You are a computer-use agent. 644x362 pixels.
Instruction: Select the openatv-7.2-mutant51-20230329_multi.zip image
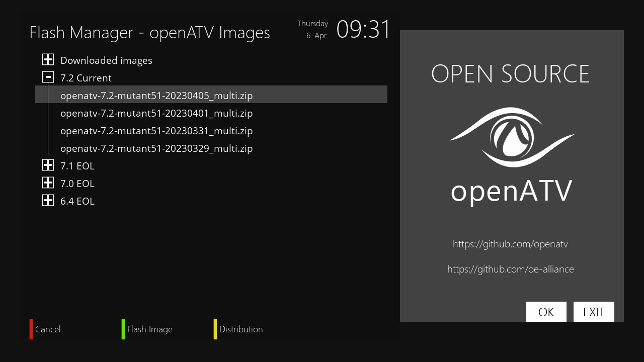tap(156, 148)
